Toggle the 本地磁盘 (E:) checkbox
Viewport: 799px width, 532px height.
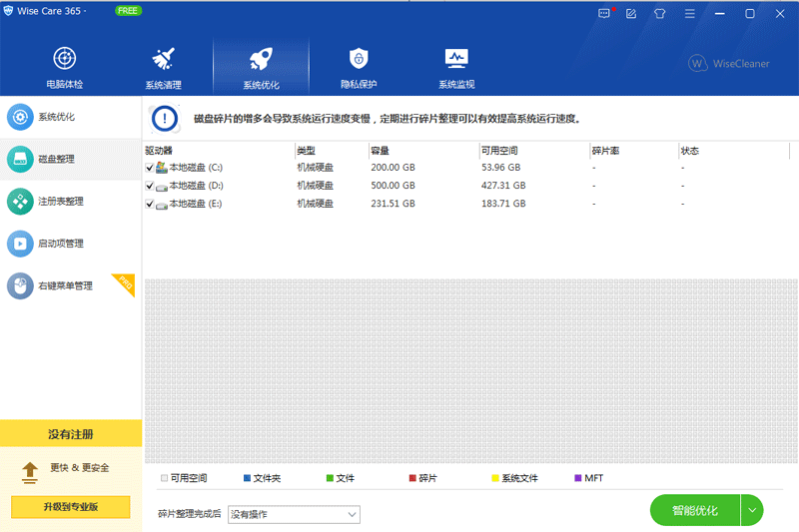(150, 204)
